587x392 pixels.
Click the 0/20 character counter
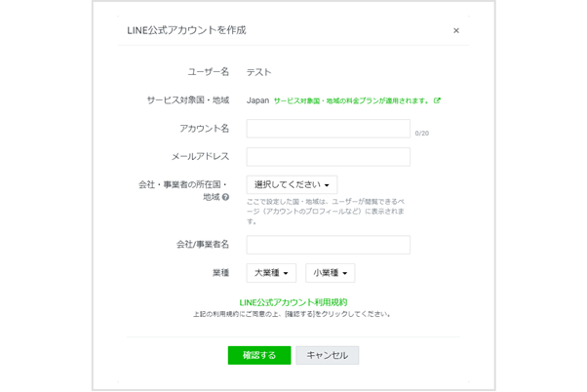pyautogui.click(x=421, y=133)
